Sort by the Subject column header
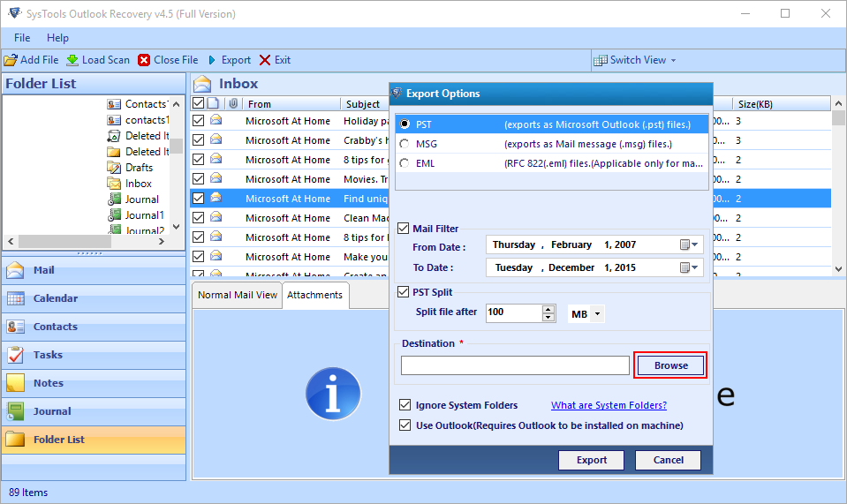The image size is (847, 504). coord(365,103)
